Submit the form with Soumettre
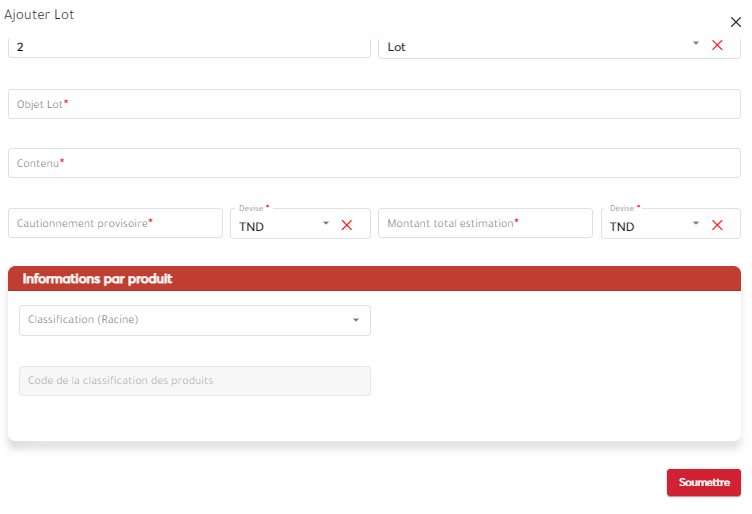Screen dimensions: 752x514 point(703,482)
